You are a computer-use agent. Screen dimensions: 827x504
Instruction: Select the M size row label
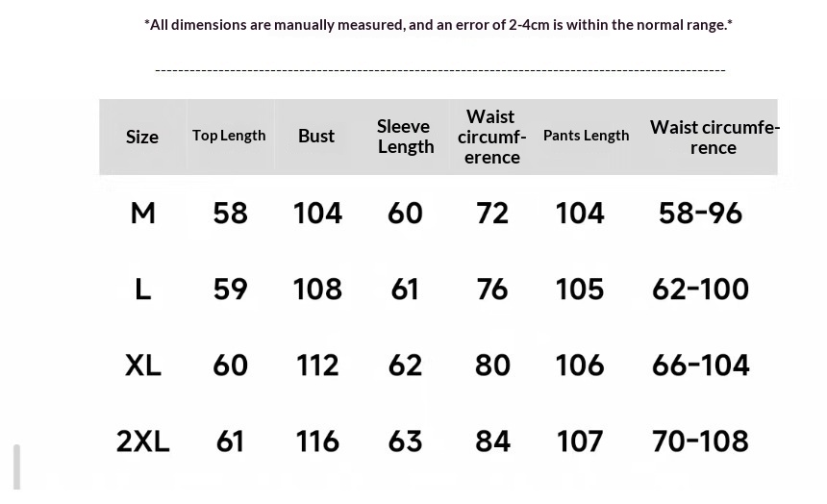[x=142, y=213]
